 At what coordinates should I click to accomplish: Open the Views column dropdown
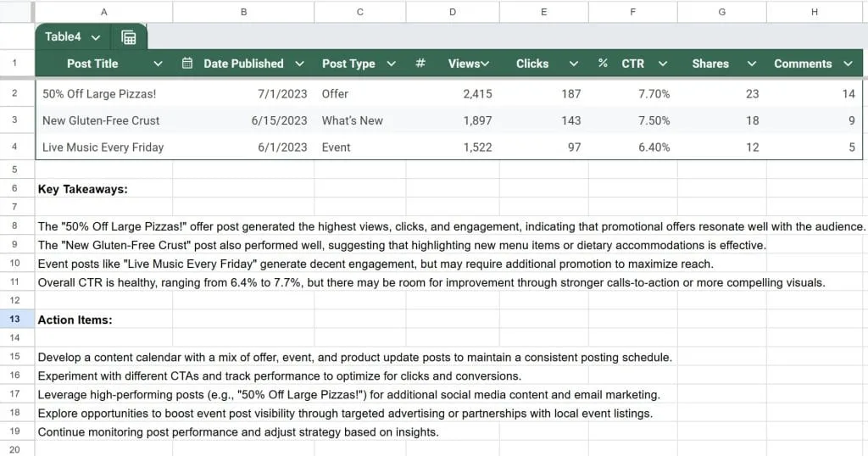tap(485, 64)
